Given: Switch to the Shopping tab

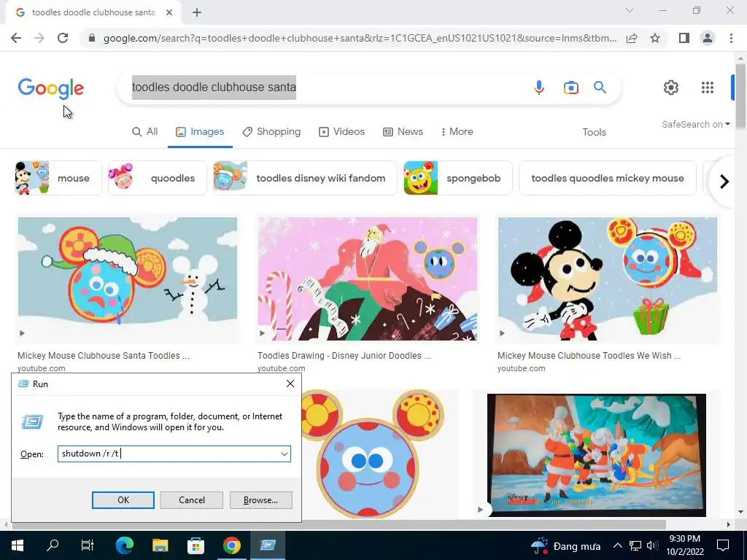Looking at the screenshot, I should point(271,132).
